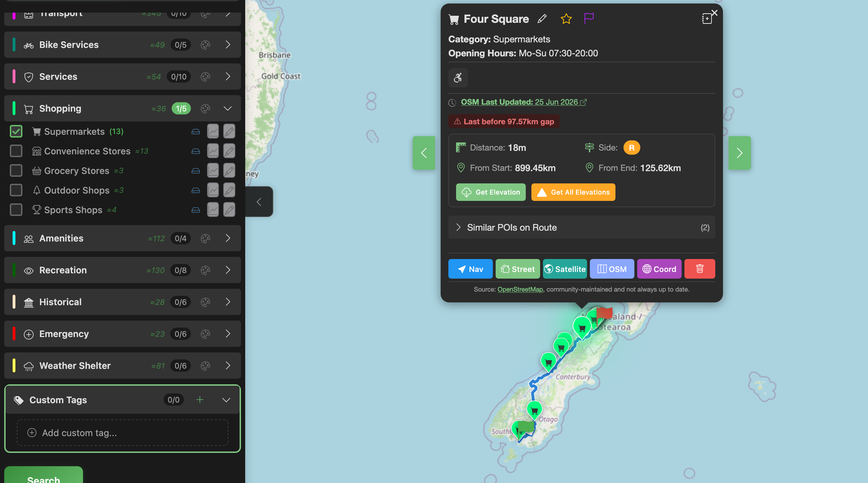This screenshot has height=483, width=868.
Task: Click the Add custom tag input field
Action: (x=123, y=433)
